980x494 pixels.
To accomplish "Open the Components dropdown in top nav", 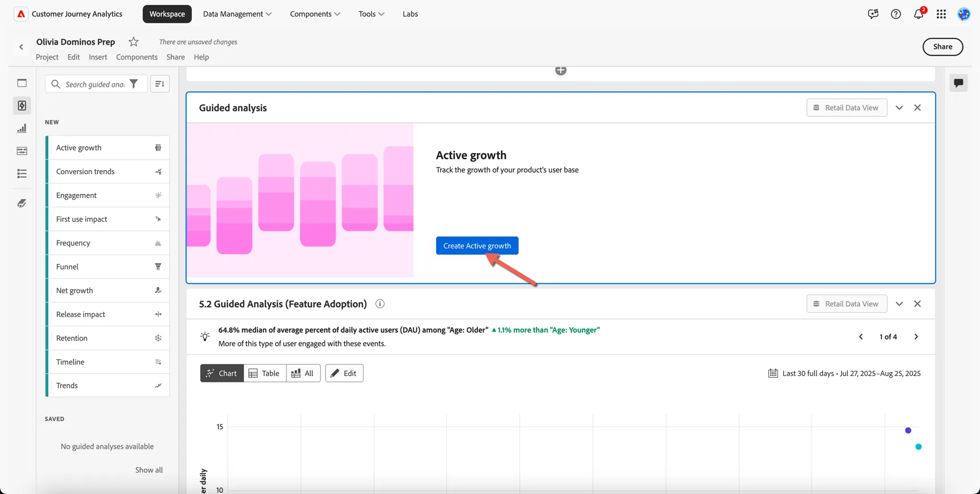I will click(315, 14).
